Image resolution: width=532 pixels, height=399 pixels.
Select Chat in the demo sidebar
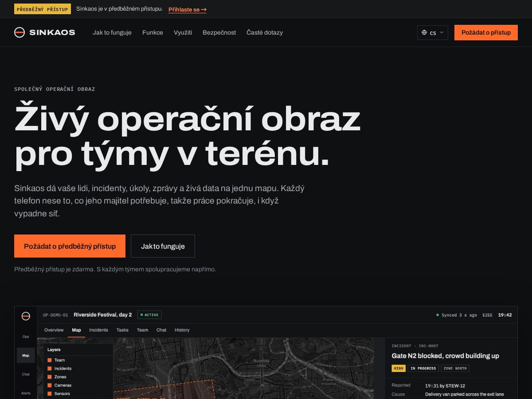click(x=26, y=374)
